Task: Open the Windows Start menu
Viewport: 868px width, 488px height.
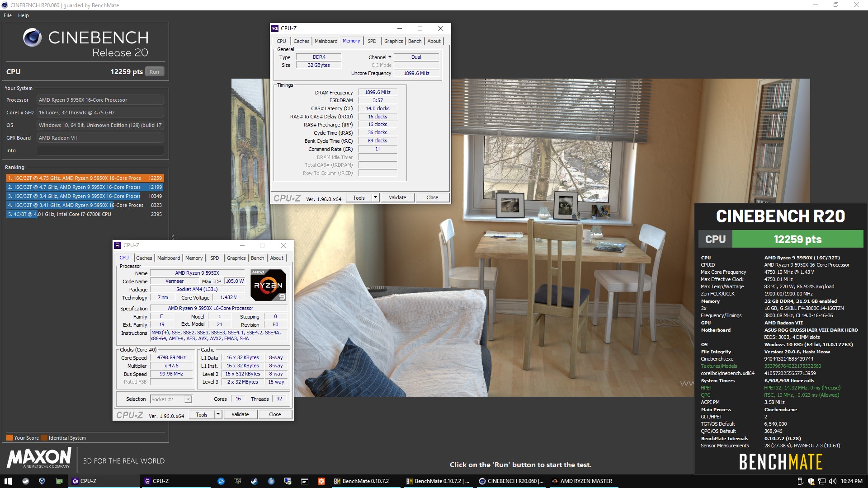Action: 8,481
